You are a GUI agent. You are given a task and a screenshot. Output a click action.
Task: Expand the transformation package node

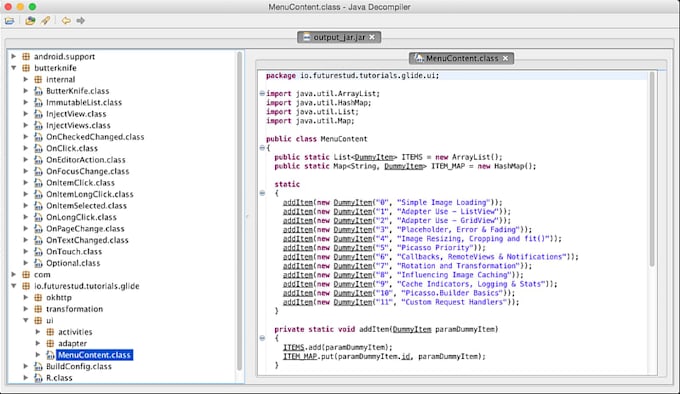[x=26, y=309]
